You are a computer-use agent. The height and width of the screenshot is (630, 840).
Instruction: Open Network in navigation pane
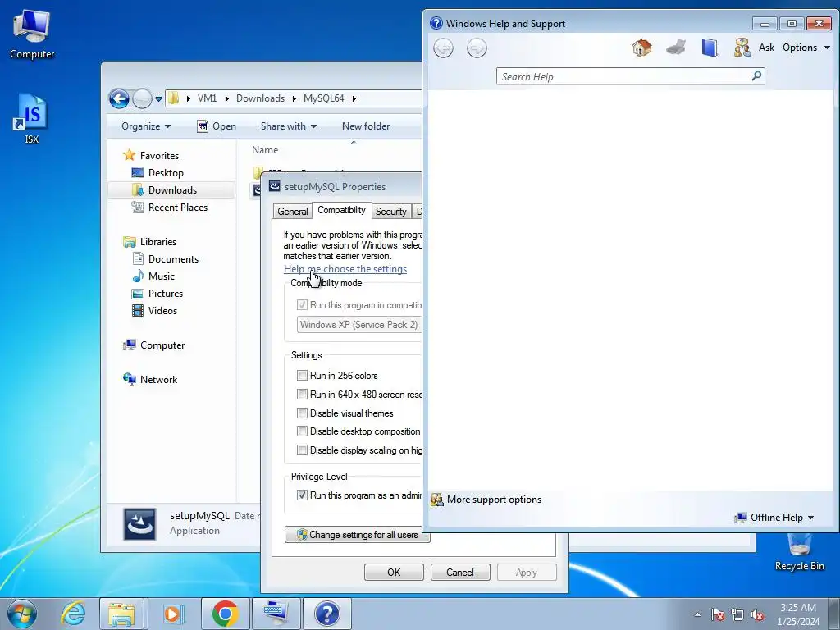tap(158, 380)
